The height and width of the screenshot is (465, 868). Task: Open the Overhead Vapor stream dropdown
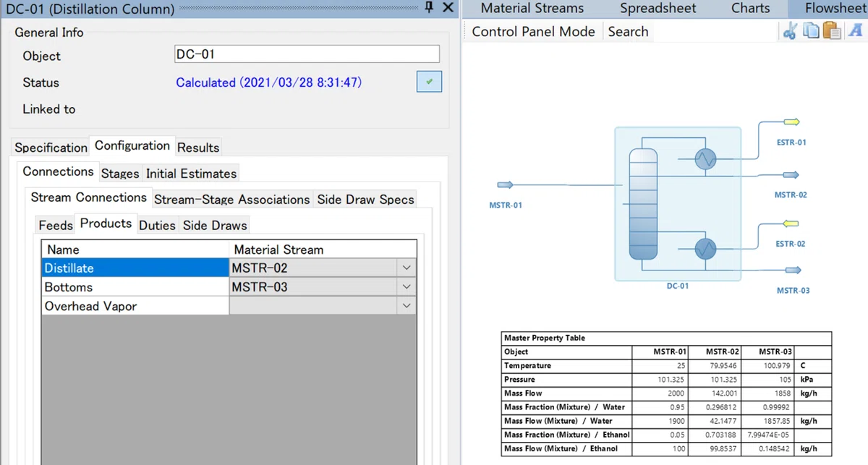click(x=407, y=306)
